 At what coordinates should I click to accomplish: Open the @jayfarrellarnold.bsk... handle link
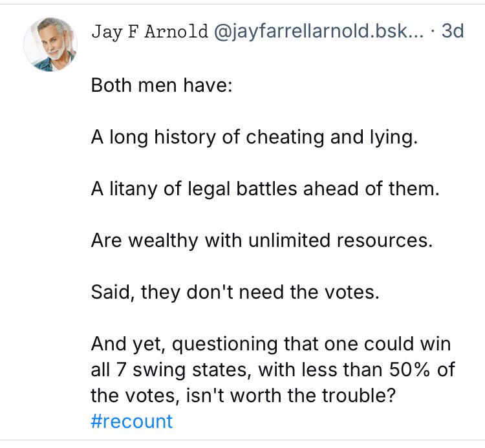318,31
